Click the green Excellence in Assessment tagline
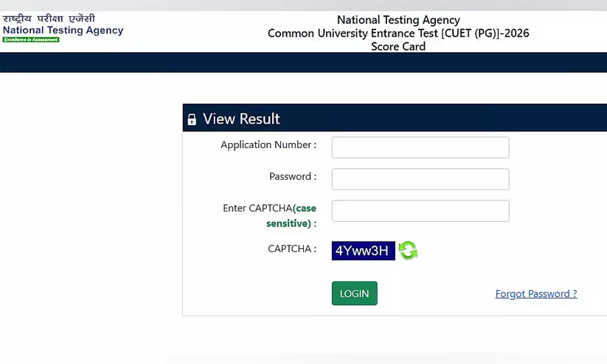 click(31, 39)
